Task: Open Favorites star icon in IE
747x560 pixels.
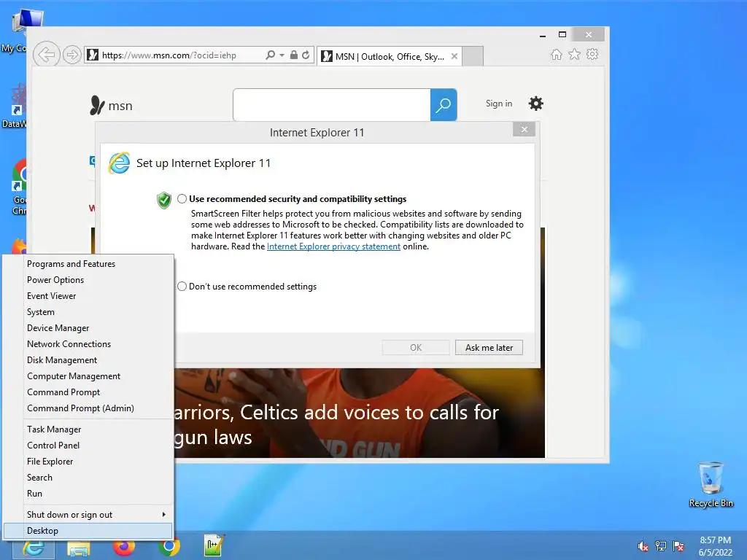Action: coord(575,54)
